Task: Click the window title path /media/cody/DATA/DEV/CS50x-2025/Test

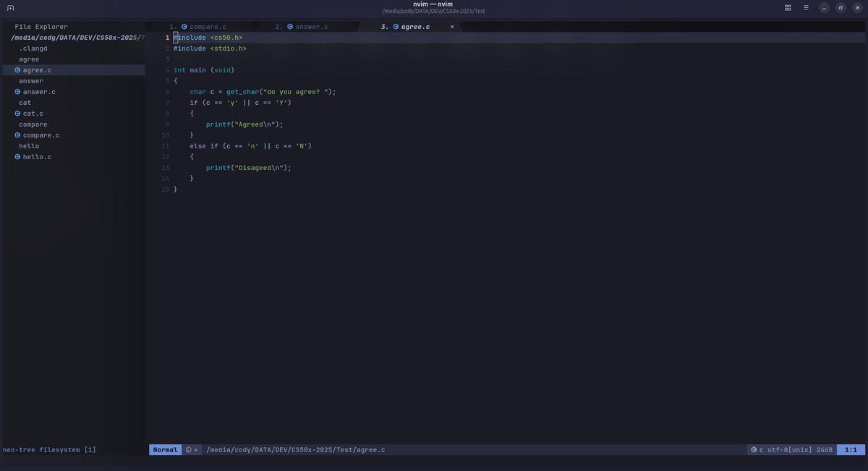Action: (433, 12)
